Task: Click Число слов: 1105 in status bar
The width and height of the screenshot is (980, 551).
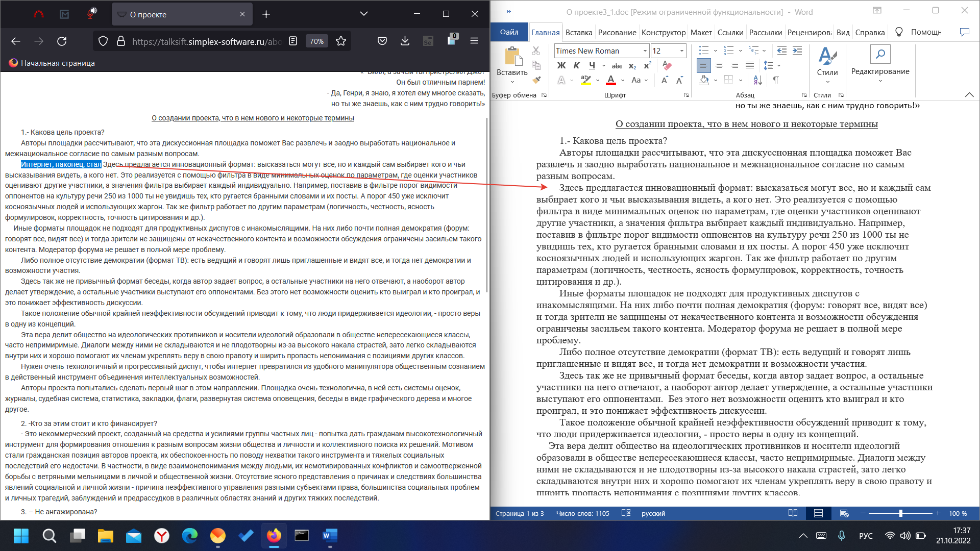Action: (582, 513)
